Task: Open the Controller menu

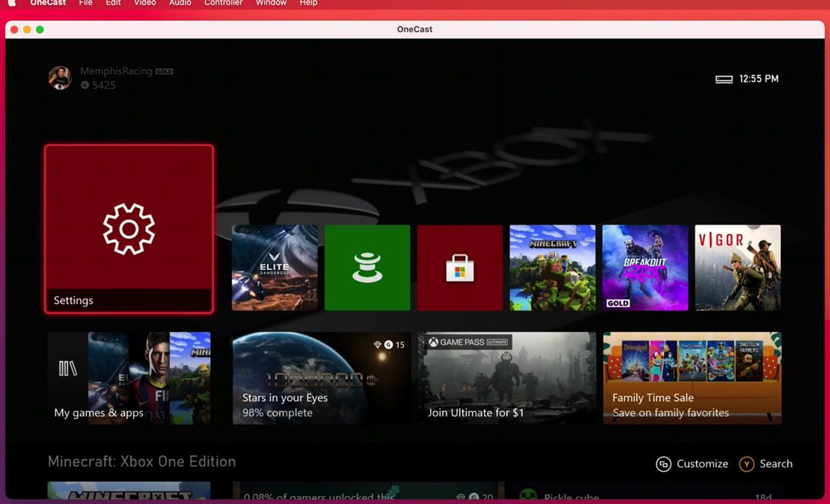Action: click(x=223, y=3)
